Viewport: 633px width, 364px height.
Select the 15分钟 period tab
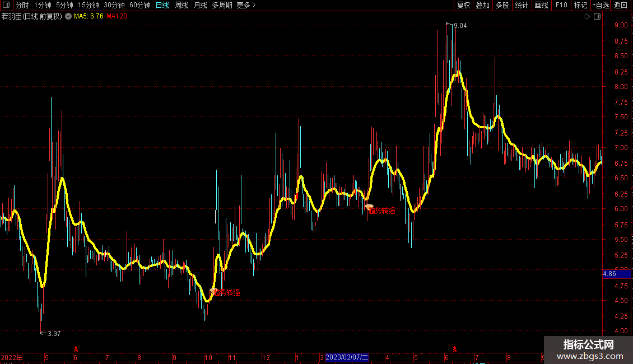point(88,5)
